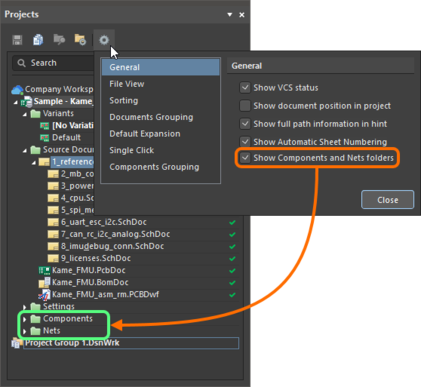Click the Project Group 1.DsnWrk icon
The height and width of the screenshot is (387, 421).
[x=16, y=343]
